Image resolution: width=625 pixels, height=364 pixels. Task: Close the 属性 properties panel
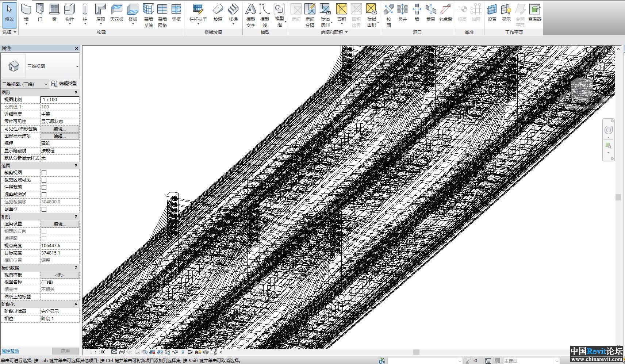76,48
